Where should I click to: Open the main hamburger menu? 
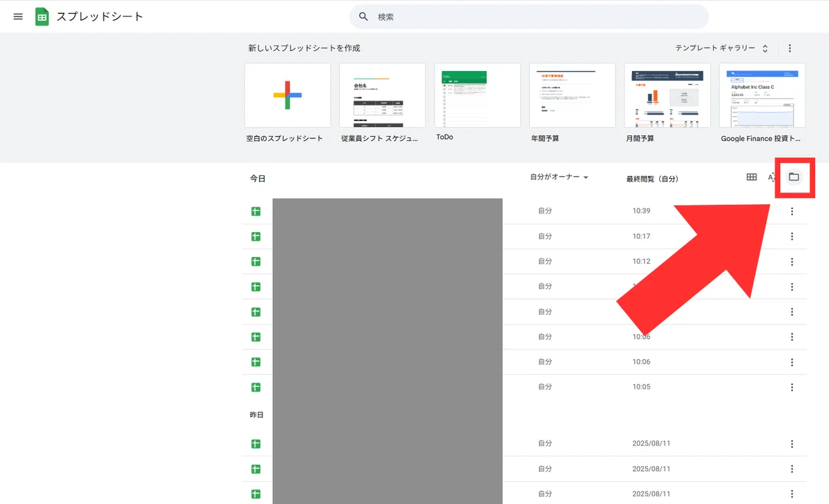(19, 17)
